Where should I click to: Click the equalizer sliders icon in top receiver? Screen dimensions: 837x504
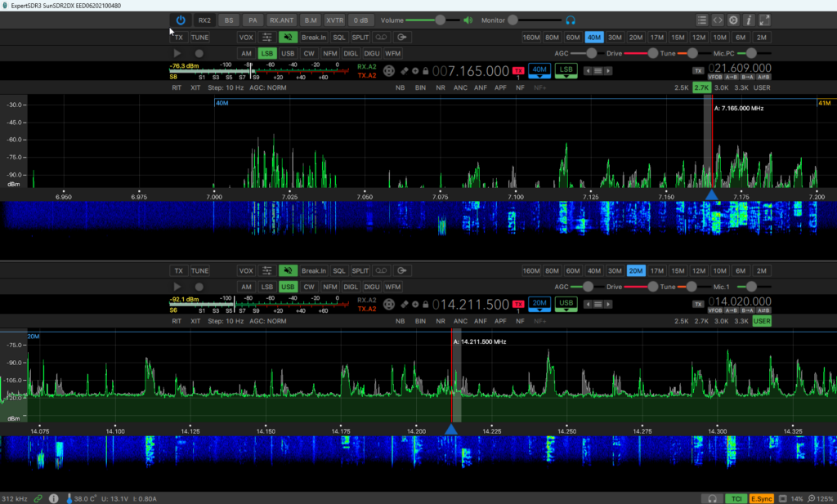tap(267, 37)
